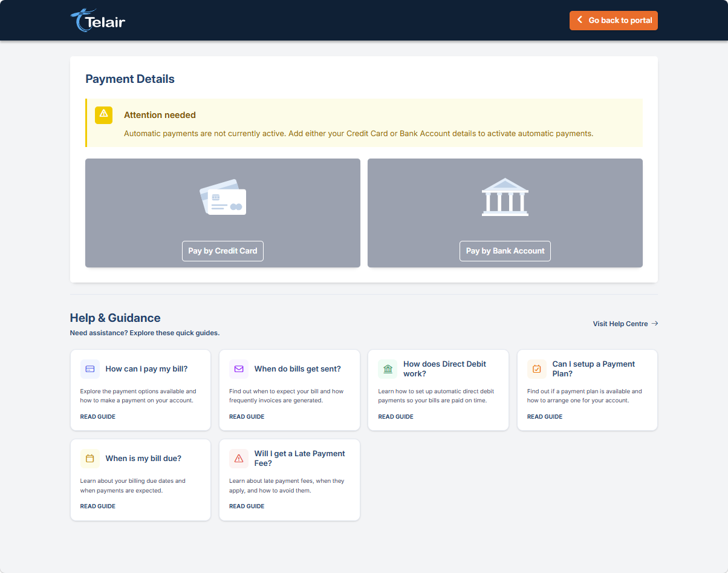Click the Will I get a Late Payment Fee? title
The image size is (728, 573).
(x=300, y=459)
